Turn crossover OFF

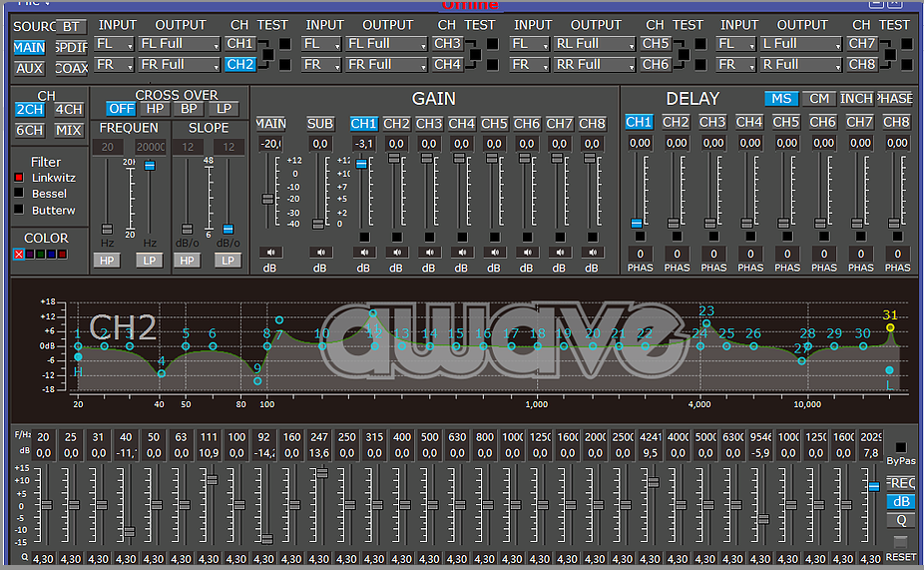click(122, 109)
